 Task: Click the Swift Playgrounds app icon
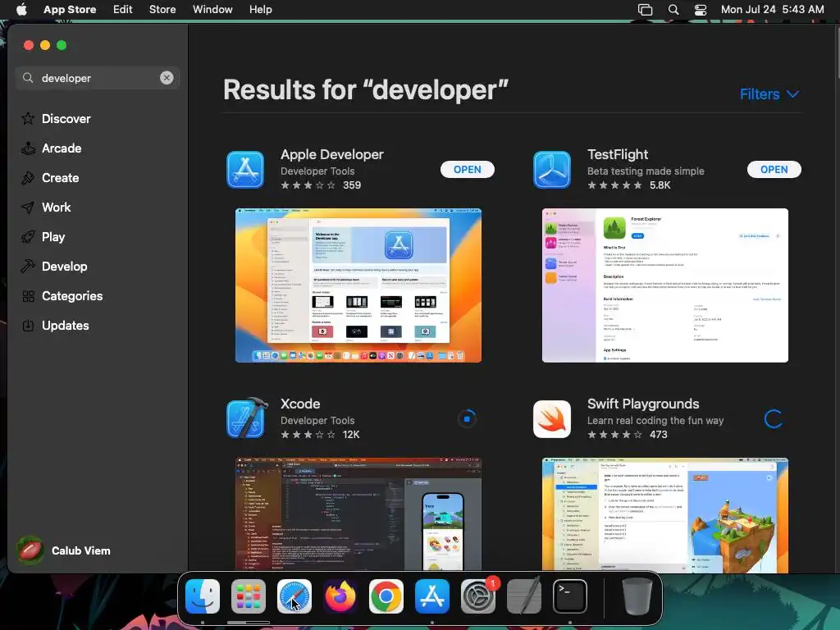tap(552, 419)
